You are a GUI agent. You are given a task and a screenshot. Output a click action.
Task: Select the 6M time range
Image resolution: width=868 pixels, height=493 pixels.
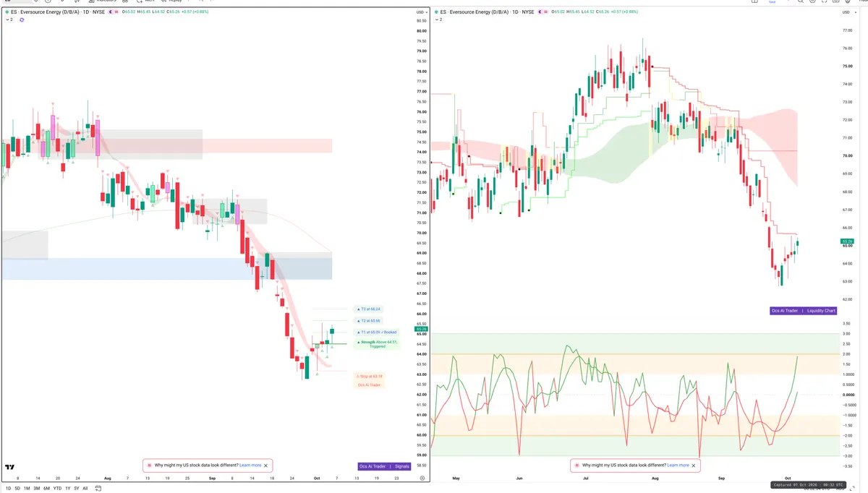46,489
